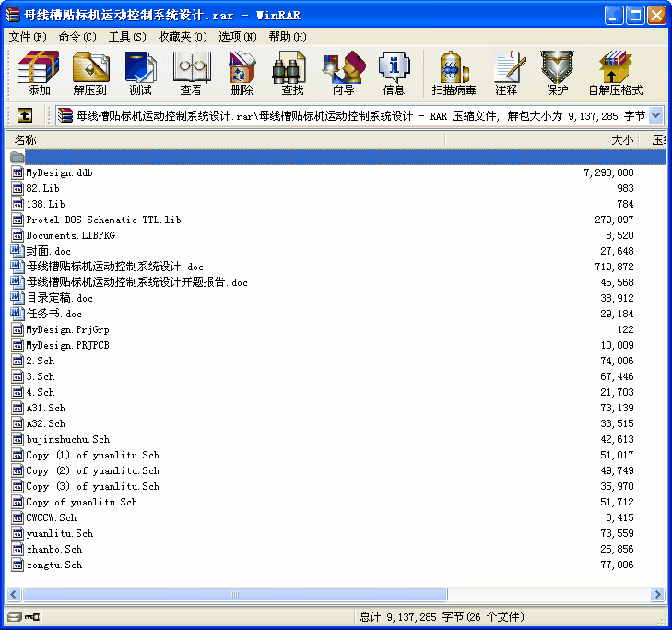Click size value 7,290,880
This screenshot has height=630, width=672.
pyautogui.click(x=608, y=172)
